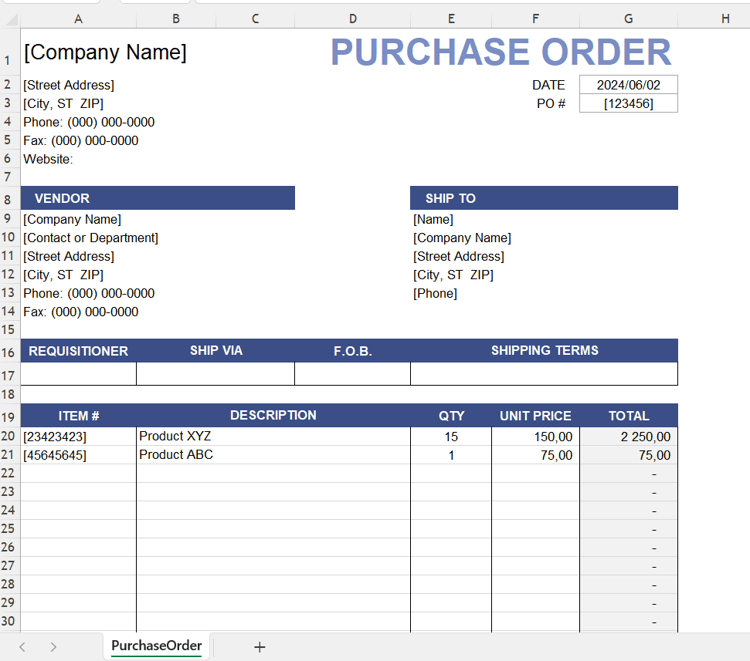Select column A header
750x661 pixels.
(78, 19)
